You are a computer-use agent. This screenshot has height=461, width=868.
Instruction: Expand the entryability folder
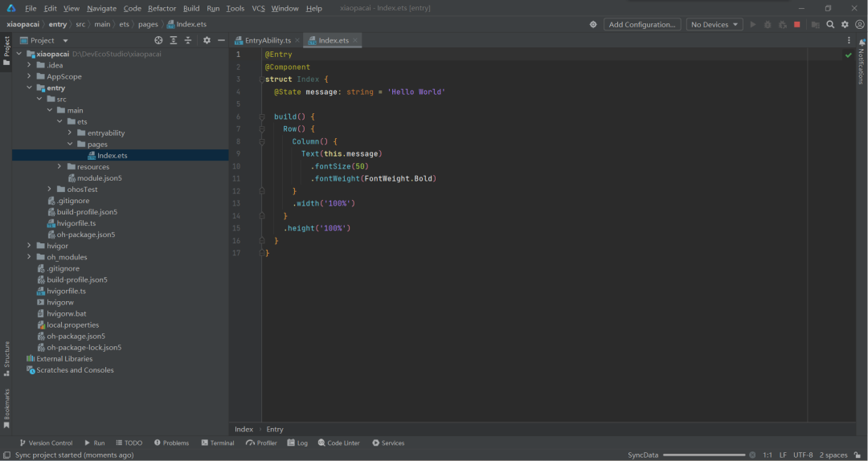coord(70,133)
